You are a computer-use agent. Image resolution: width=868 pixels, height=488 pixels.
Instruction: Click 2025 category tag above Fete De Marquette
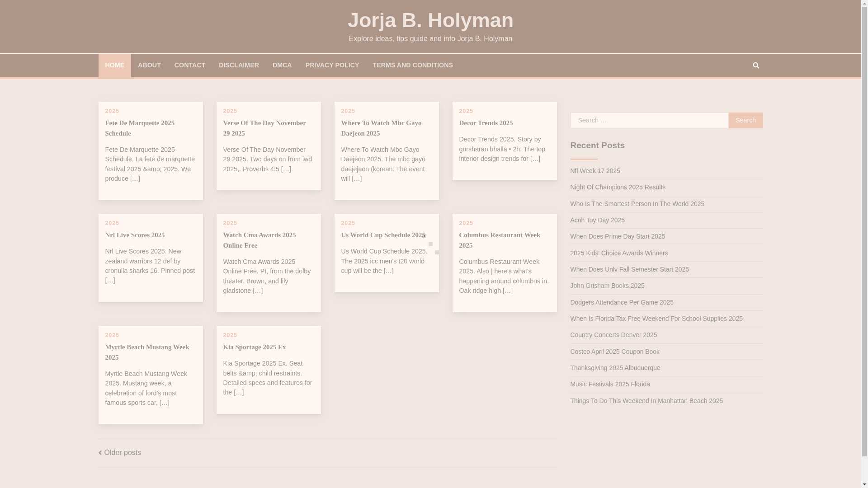112,111
